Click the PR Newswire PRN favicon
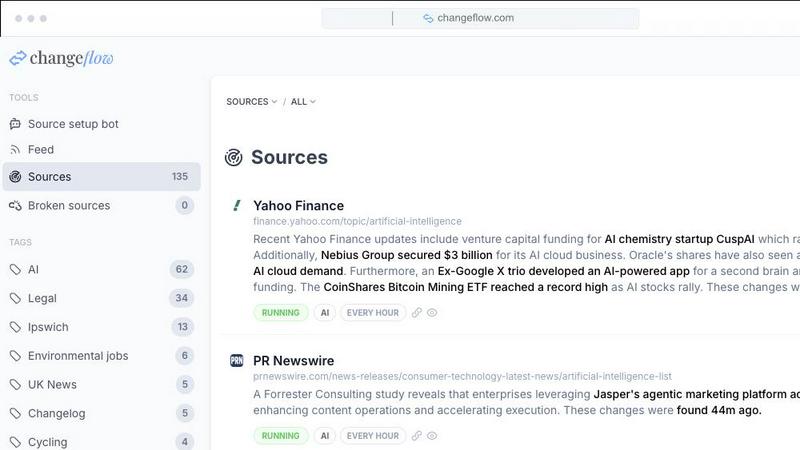Image resolution: width=800 pixels, height=450 pixels. pyautogui.click(x=237, y=361)
